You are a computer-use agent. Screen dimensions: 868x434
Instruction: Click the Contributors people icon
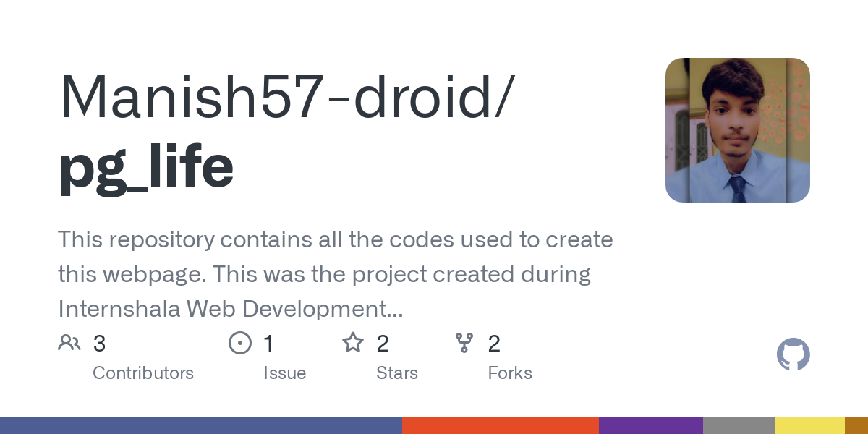pos(69,343)
